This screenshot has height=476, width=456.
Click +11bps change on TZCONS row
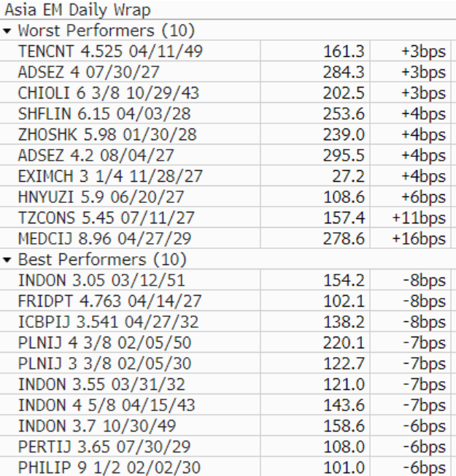click(x=419, y=218)
